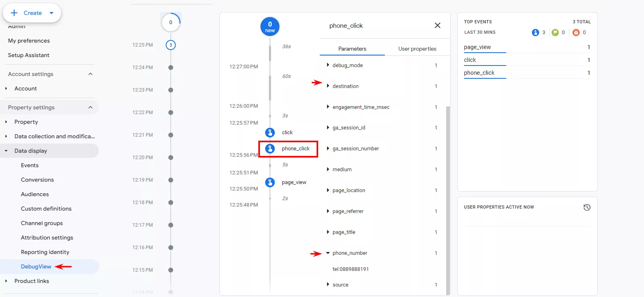Open Events under Data display

click(x=30, y=165)
